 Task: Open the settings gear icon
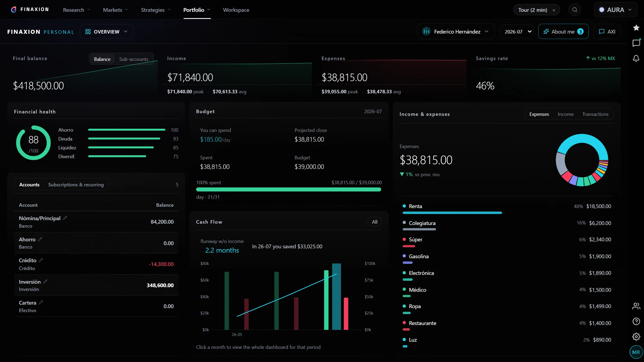(636, 337)
